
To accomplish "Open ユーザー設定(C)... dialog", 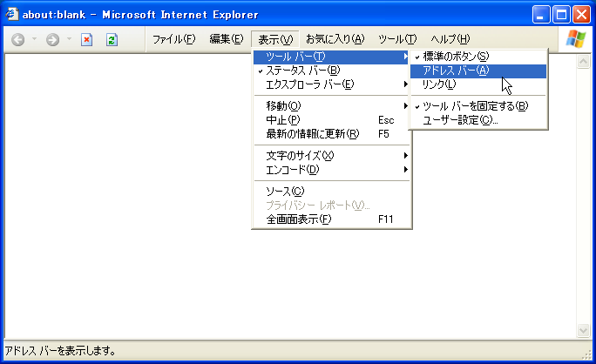I will 478,120.
